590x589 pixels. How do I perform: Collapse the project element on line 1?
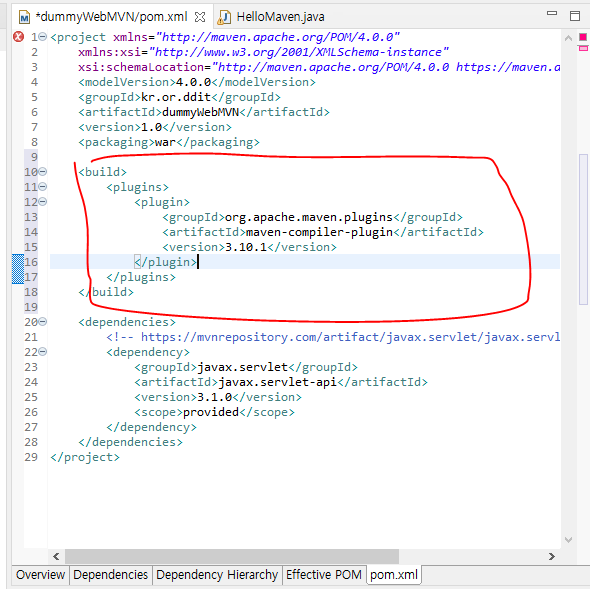(x=43, y=37)
